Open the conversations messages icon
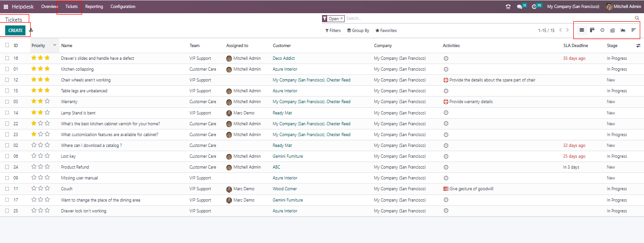Image resolution: width=644 pixels, height=243 pixels. pyautogui.click(x=520, y=7)
